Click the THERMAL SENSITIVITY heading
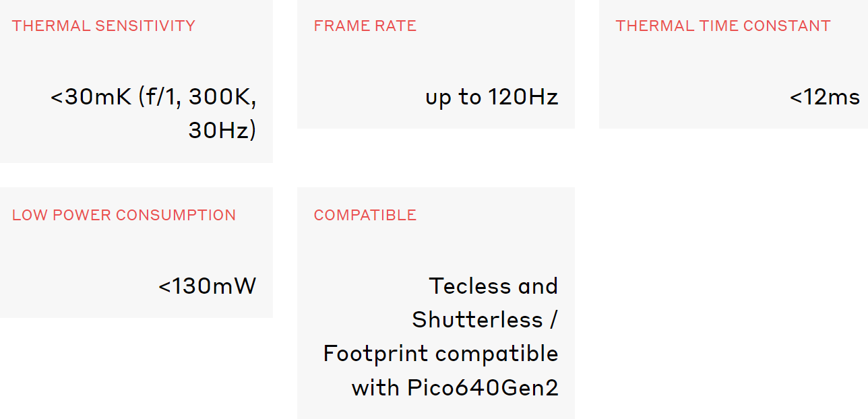Image resolution: width=868 pixels, height=419 pixels. pyautogui.click(x=103, y=26)
